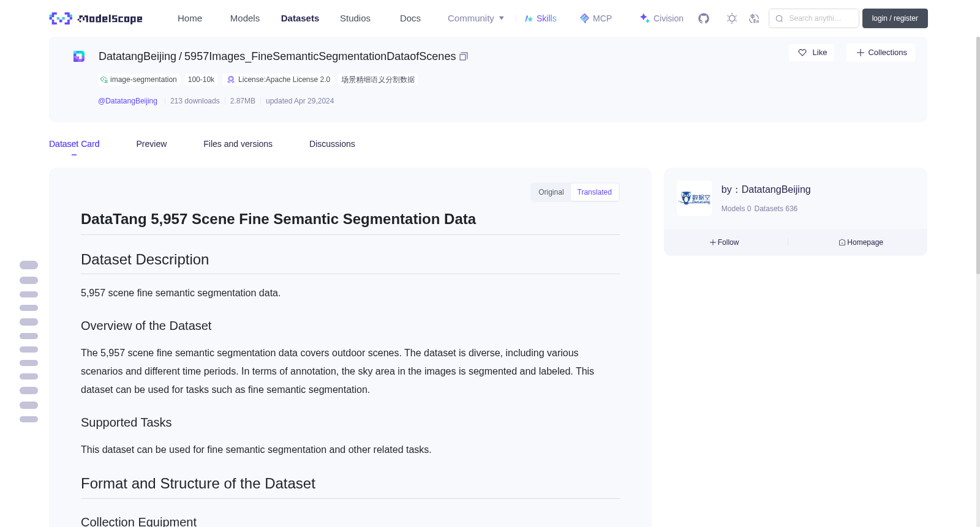Viewport: 980px width, 527px height.
Task: Click the License:Apache License 2.0 tag
Action: coord(279,80)
